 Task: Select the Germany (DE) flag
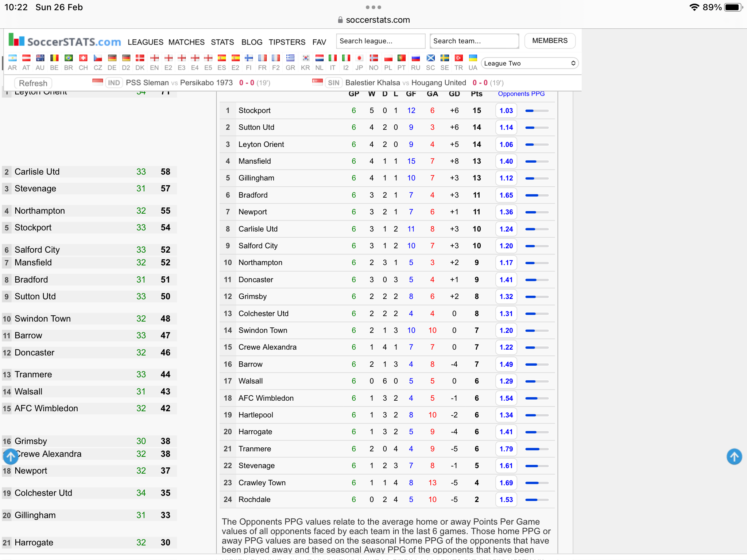coord(112,58)
